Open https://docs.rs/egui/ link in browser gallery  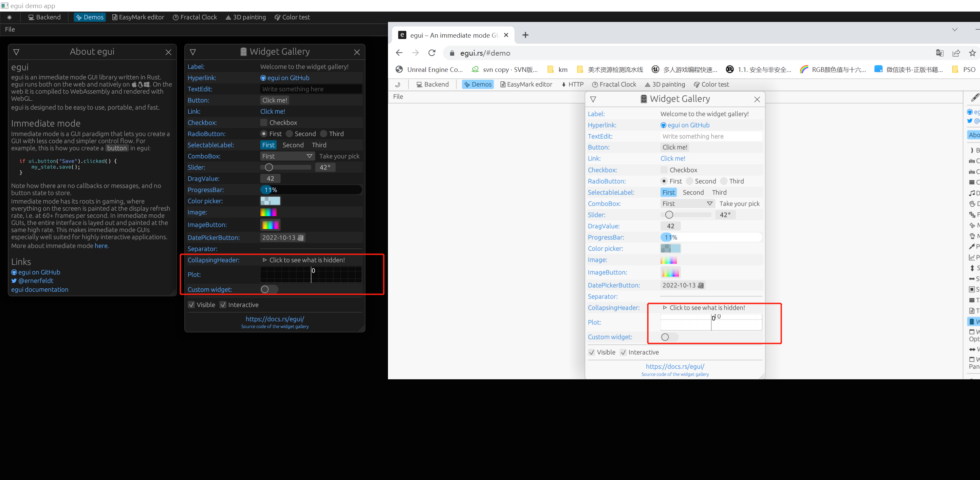675,366
